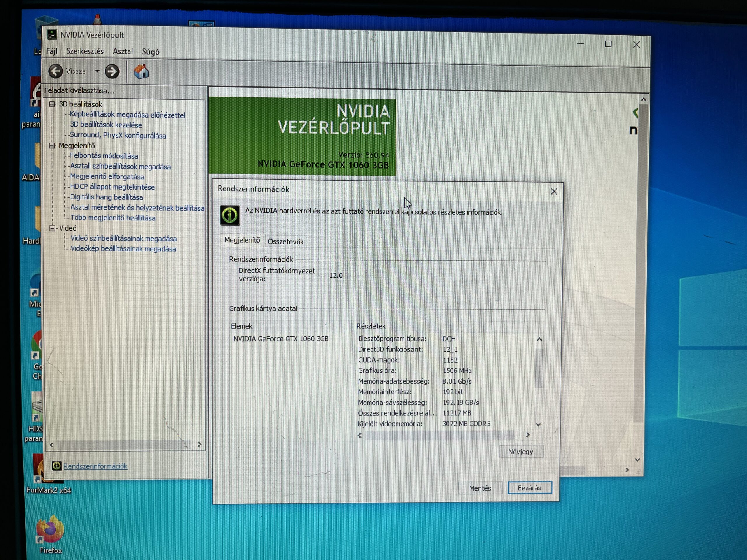The height and width of the screenshot is (560, 747).
Task: Open the Asztal menu
Action: click(x=123, y=51)
